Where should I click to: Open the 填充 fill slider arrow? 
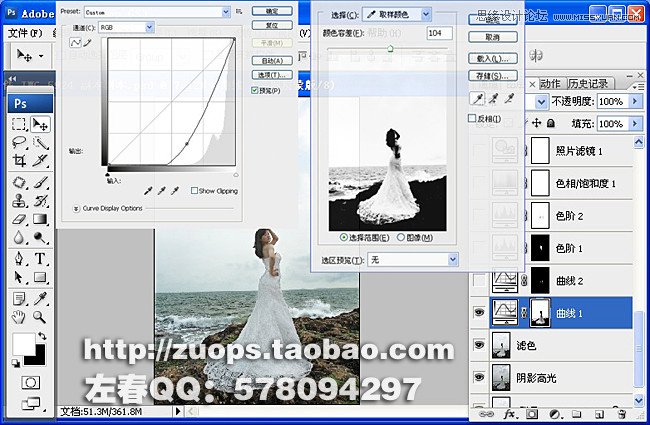point(635,124)
